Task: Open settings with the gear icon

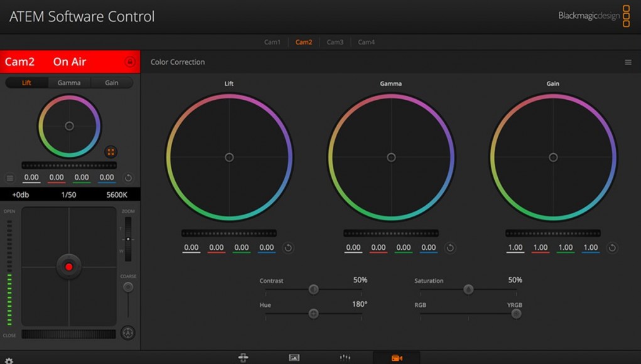Action: click(9, 360)
